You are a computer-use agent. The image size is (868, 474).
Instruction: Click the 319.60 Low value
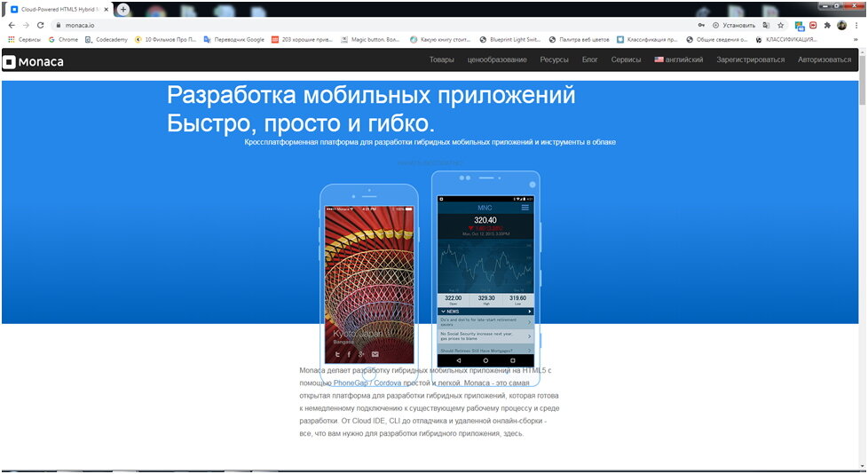(518, 298)
